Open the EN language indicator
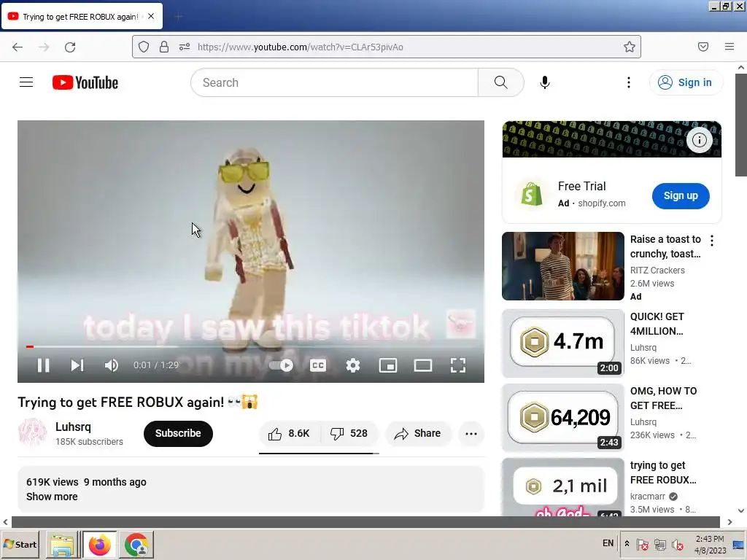 (608, 543)
